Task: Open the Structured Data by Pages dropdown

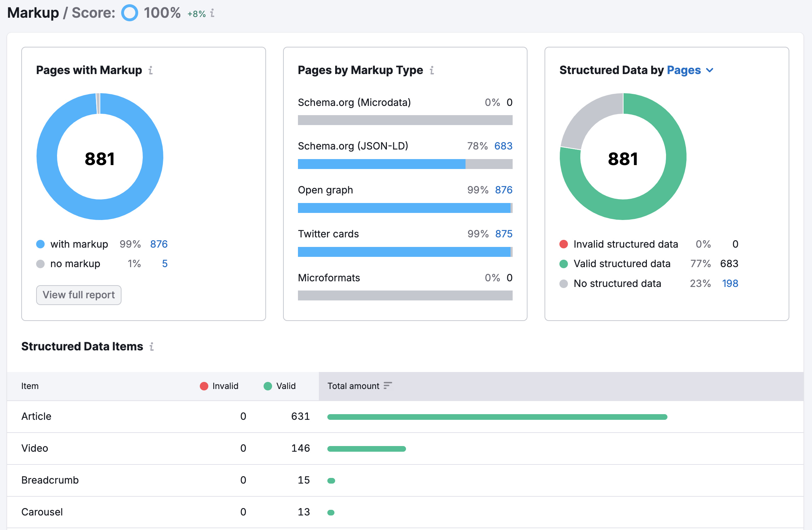Action: click(x=684, y=71)
